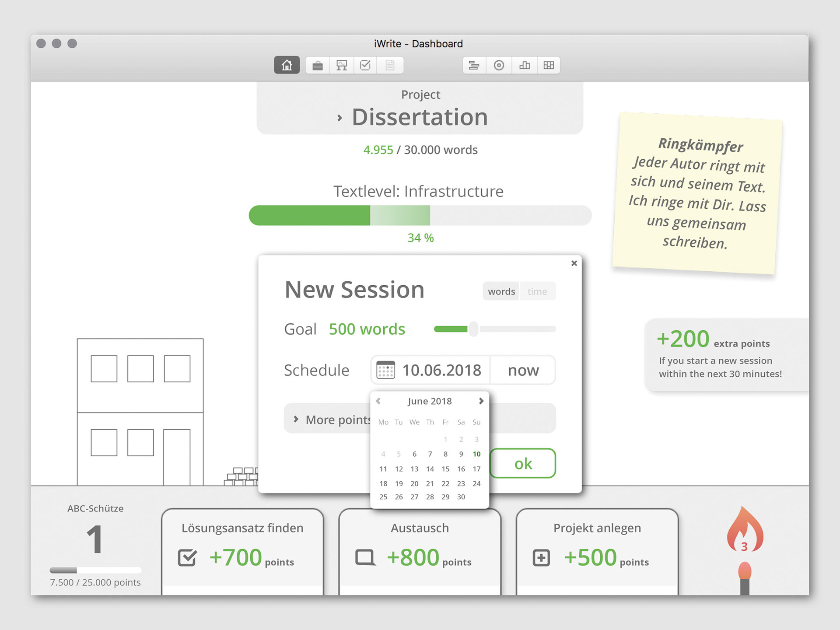Go to previous month in calendar

pyautogui.click(x=378, y=401)
